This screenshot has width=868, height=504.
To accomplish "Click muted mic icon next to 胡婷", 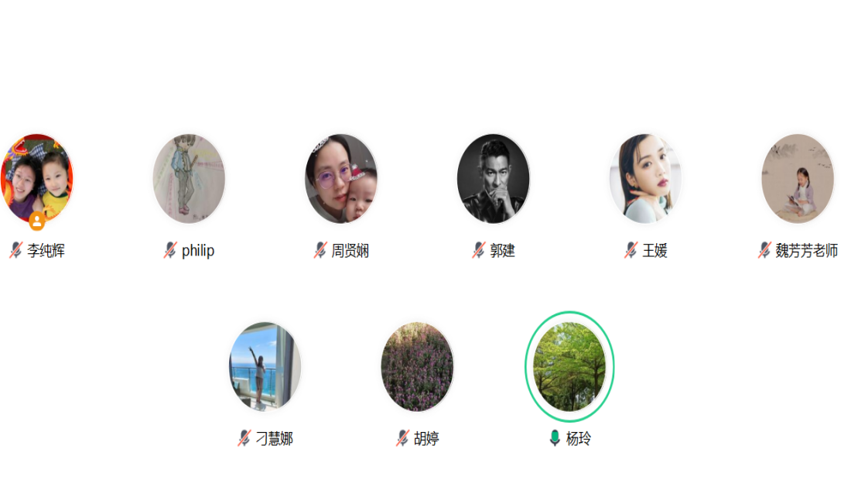I will 402,438.
